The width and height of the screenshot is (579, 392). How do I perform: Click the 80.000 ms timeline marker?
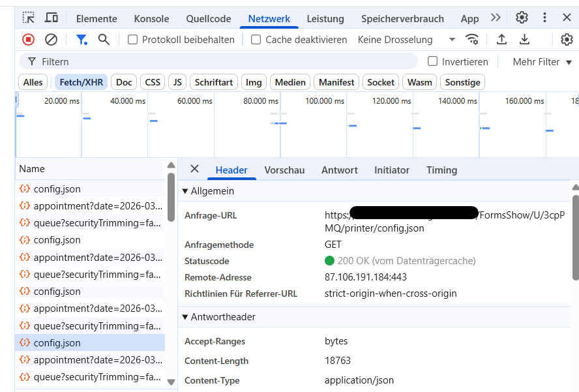(261, 101)
